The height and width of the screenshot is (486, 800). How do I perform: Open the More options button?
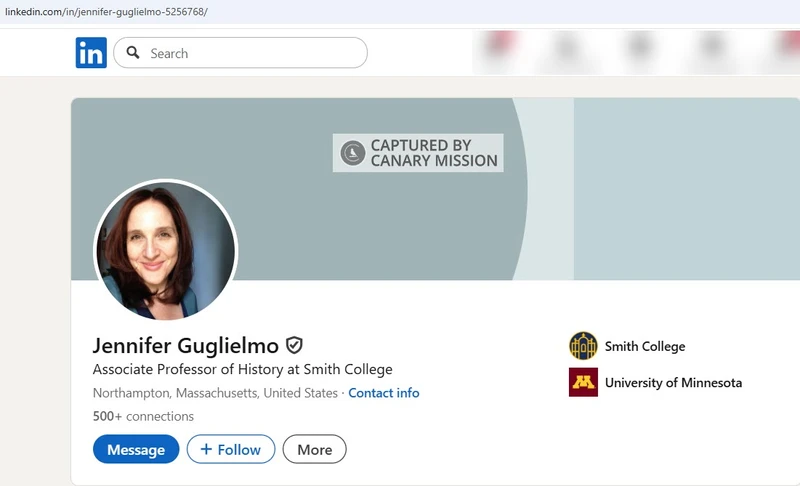click(314, 449)
